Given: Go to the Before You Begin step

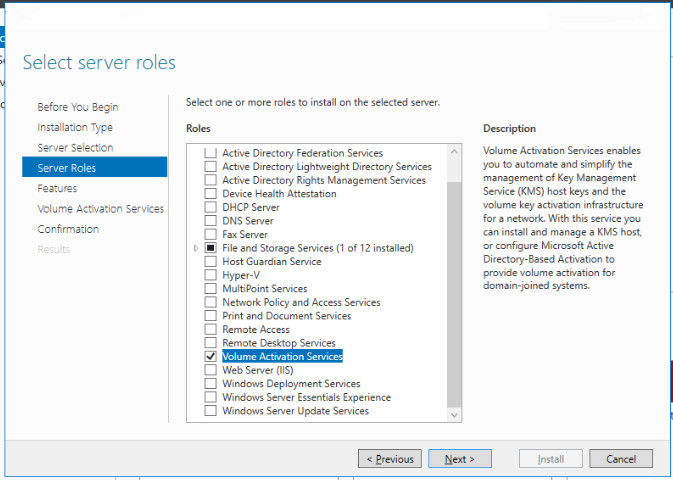Looking at the screenshot, I should 77,107.
